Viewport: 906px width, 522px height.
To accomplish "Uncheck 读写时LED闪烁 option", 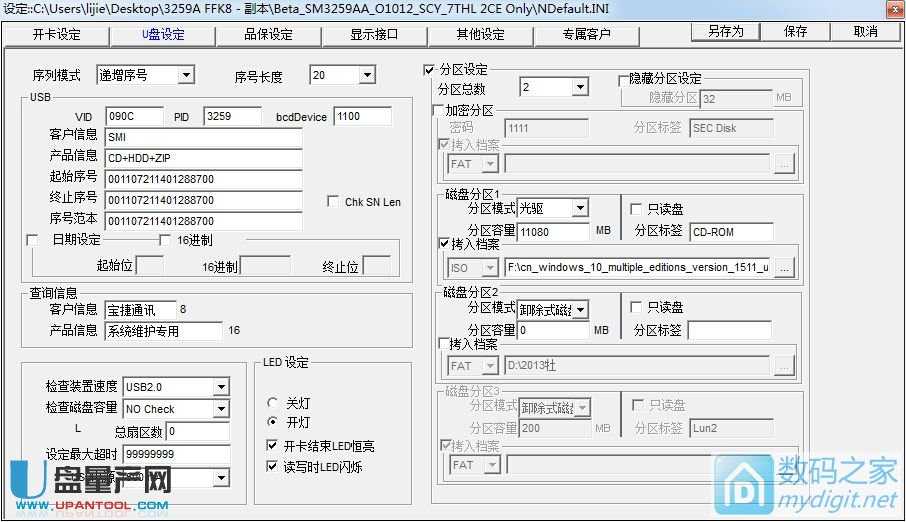I will (273, 466).
